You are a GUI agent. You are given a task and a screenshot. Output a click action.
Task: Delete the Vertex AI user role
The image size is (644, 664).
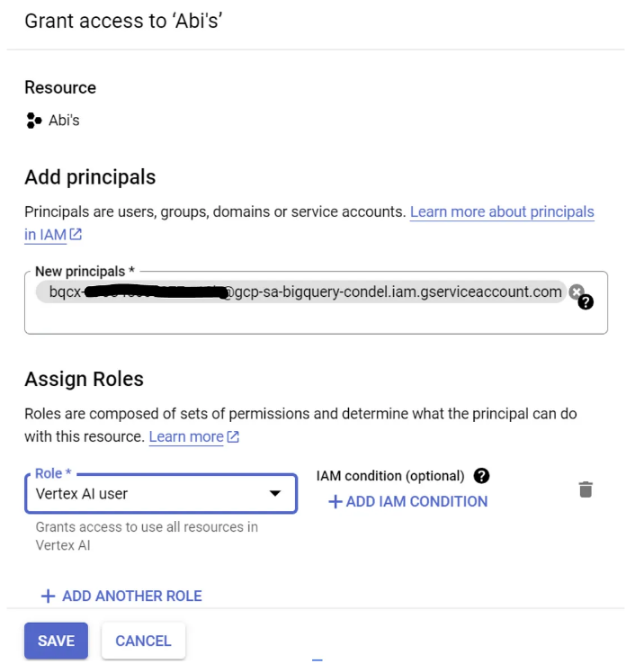click(x=586, y=489)
